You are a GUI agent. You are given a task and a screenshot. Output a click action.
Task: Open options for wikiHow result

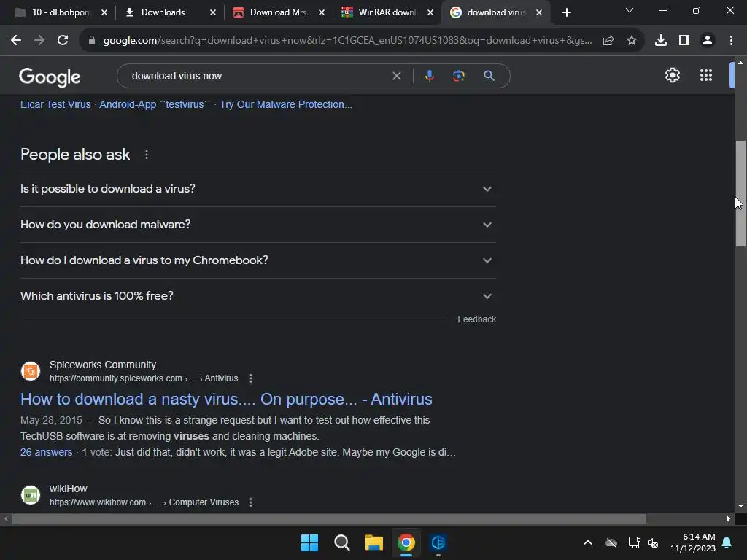click(251, 502)
